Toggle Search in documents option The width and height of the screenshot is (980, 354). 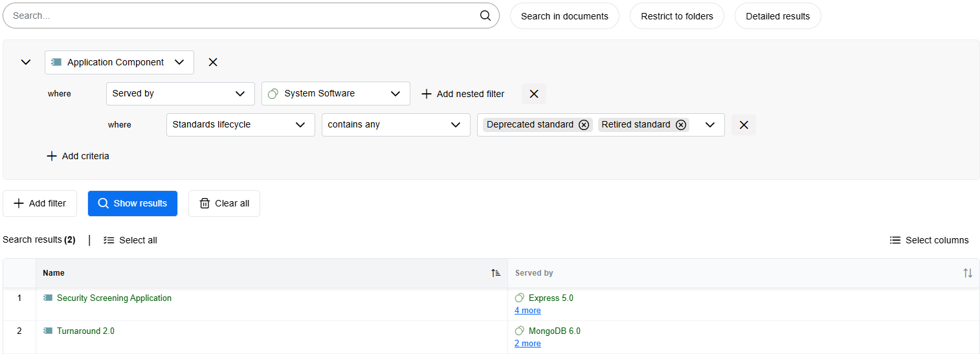[x=564, y=16]
